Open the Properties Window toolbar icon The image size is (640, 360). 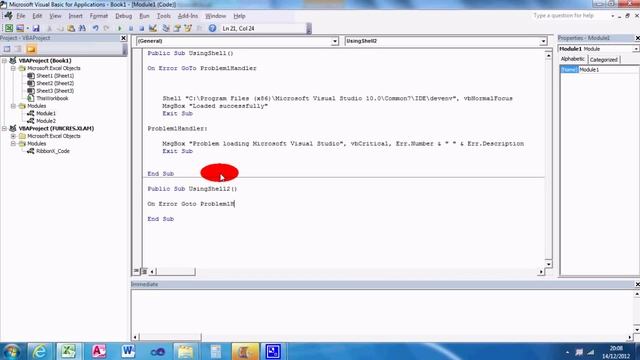(x=177, y=28)
